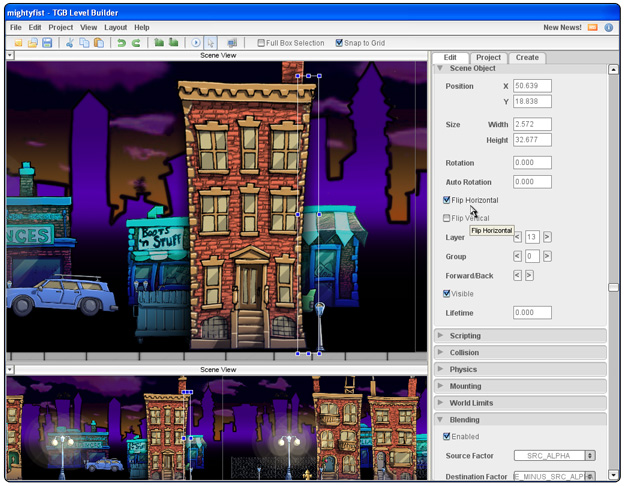Expand the Physics section

coord(440,369)
